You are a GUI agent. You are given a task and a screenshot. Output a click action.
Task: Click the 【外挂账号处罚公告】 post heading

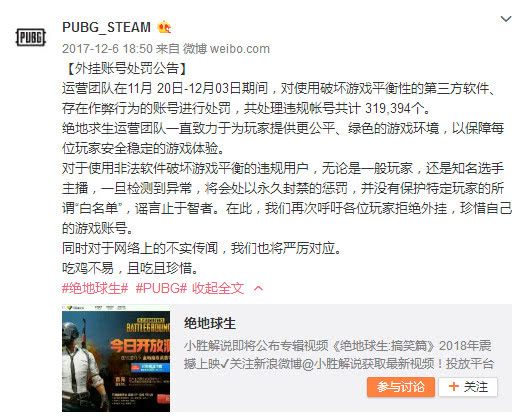coord(126,68)
